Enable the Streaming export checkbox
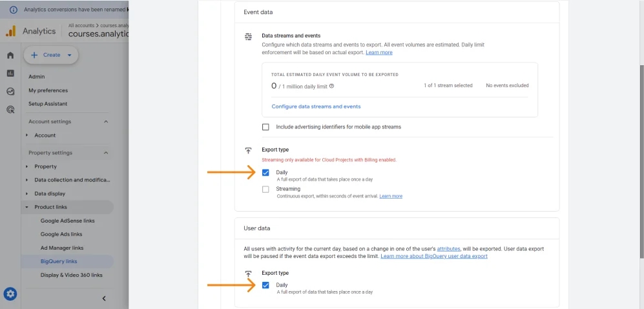 tap(265, 189)
